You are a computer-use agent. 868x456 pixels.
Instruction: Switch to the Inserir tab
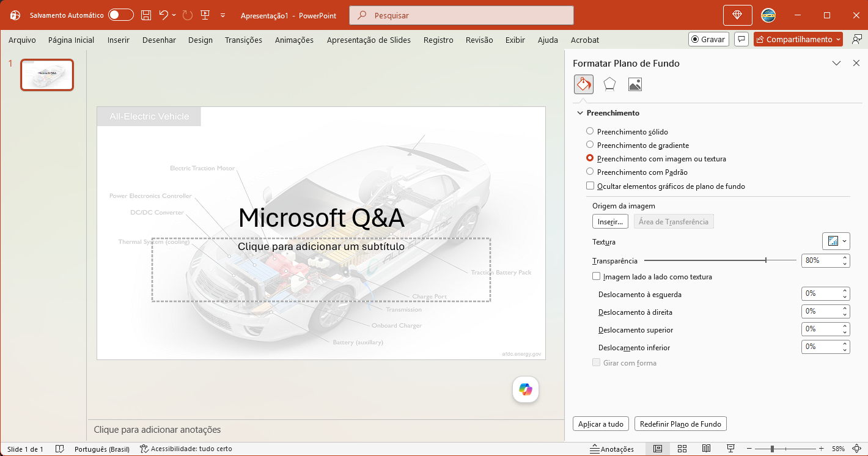click(x=119, y=40)
